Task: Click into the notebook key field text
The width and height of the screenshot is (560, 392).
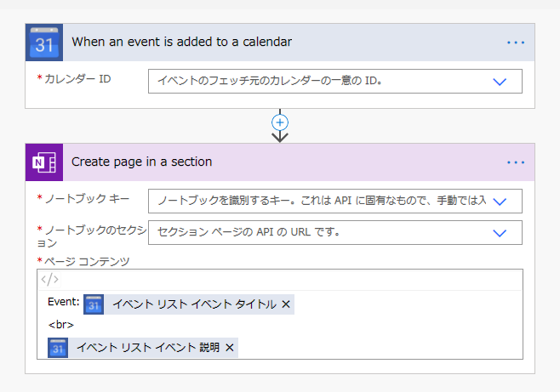Action: coord(322,201)
